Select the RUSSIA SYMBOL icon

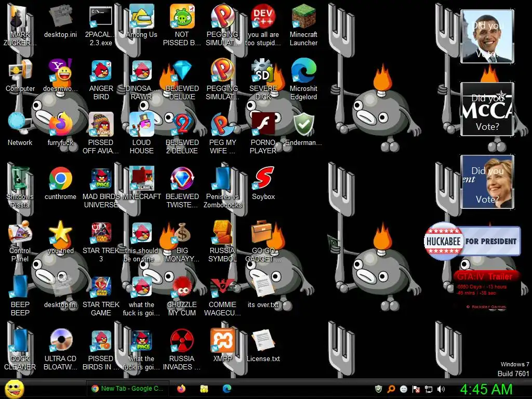click(x=222, y=241)
